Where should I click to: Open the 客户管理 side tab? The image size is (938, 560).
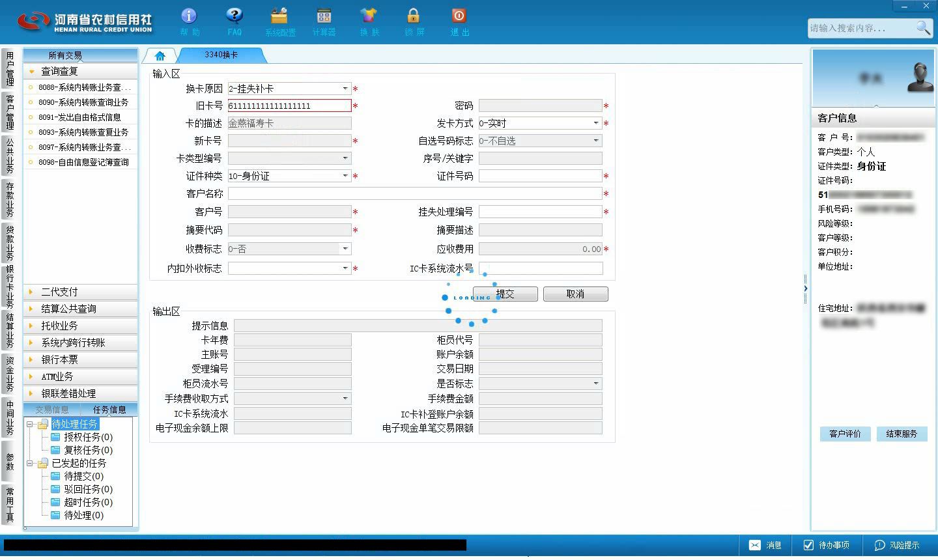tap(9, 112)
